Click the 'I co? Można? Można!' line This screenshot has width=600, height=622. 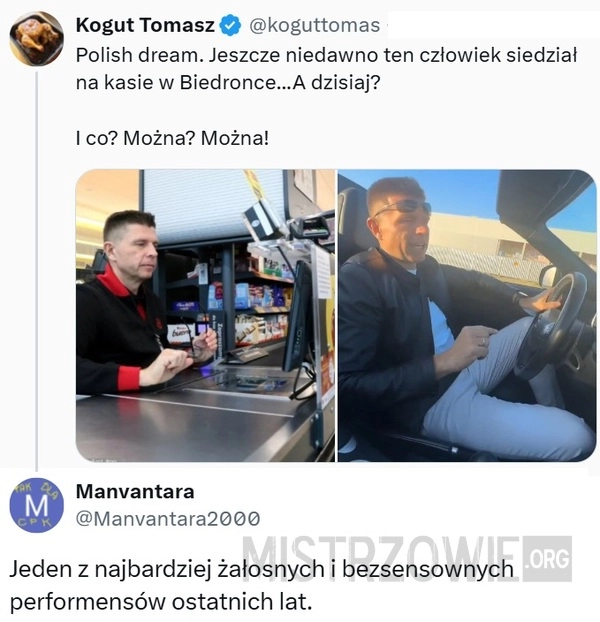(x=172, y=138)
